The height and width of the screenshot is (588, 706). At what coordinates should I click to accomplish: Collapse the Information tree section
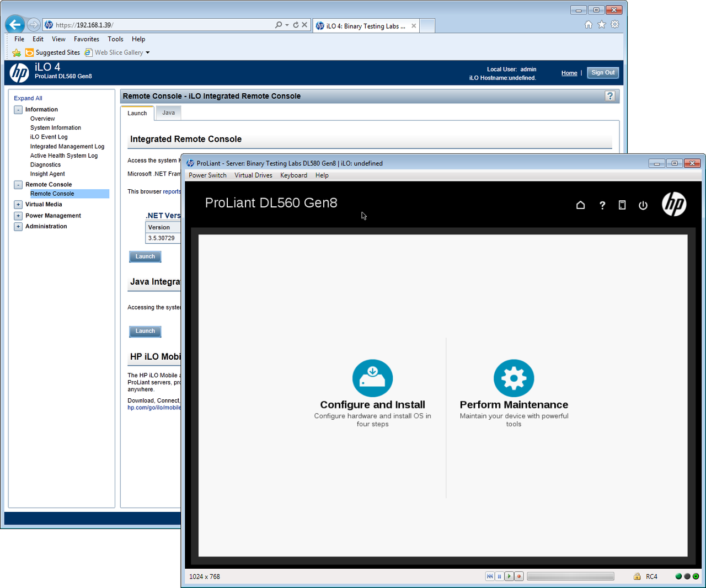point(18,110)
